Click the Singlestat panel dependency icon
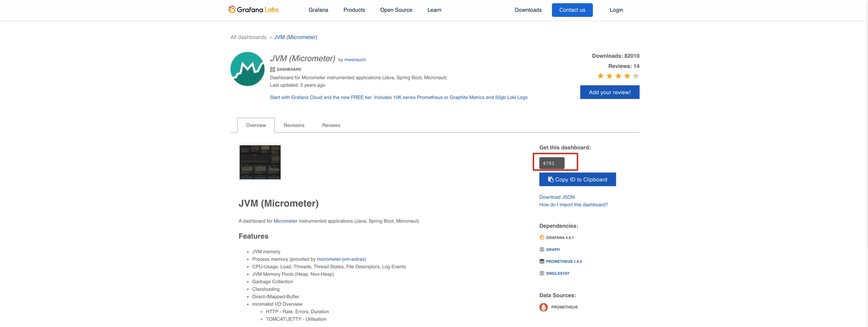The height and width of the screenshot is (327, 868). coord(542,274)
